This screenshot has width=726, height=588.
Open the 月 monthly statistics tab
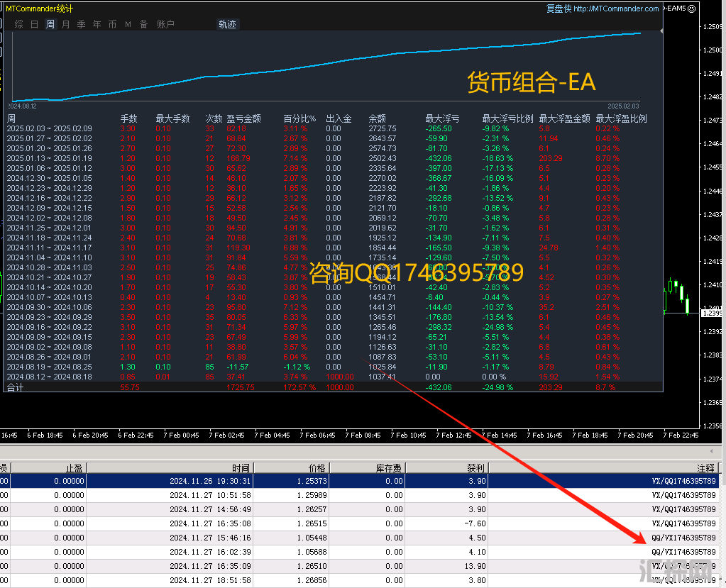pyautogui.click(x=66, y=24)
